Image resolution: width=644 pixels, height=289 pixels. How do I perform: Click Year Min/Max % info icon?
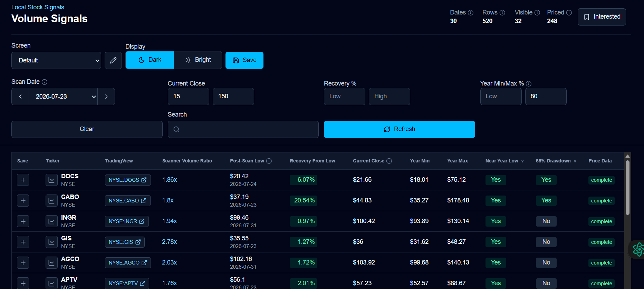point(529,84)
